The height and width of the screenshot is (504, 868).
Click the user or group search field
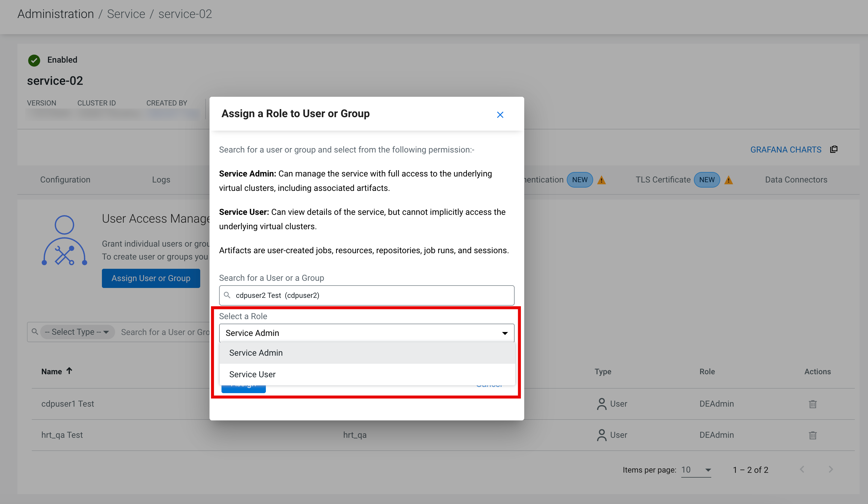(367, 295)
